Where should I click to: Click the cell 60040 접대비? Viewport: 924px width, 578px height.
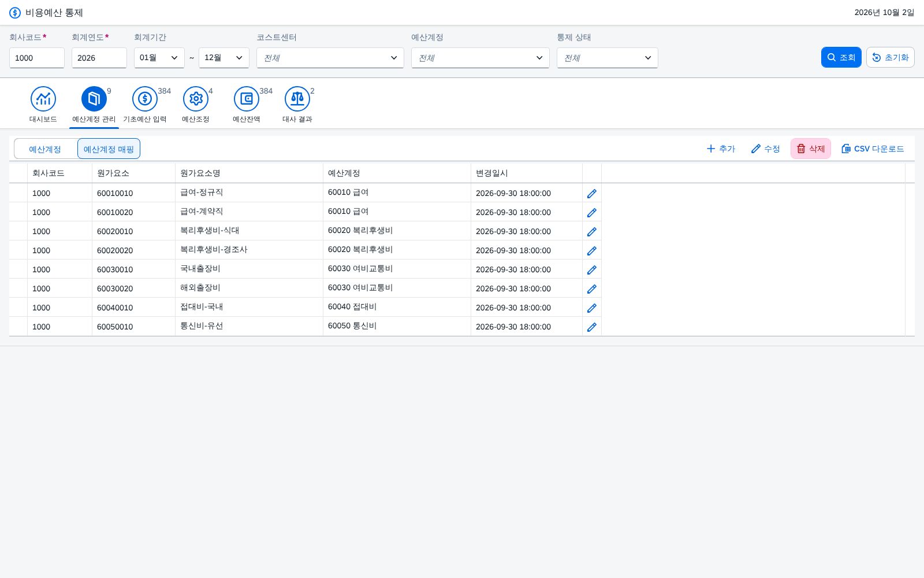(397, 307)
